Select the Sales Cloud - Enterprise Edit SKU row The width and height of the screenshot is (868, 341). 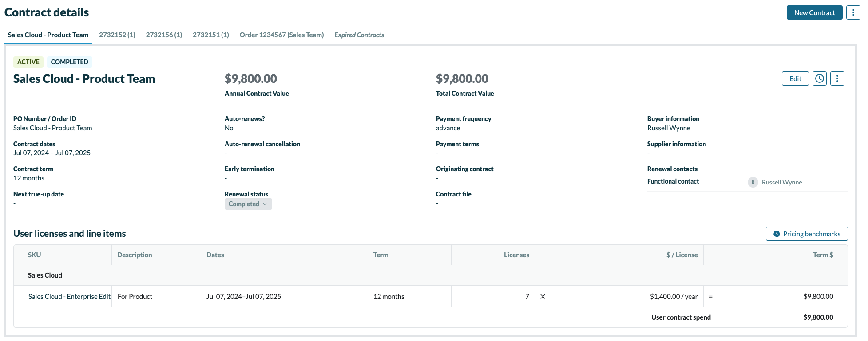[x=69, y=297]
